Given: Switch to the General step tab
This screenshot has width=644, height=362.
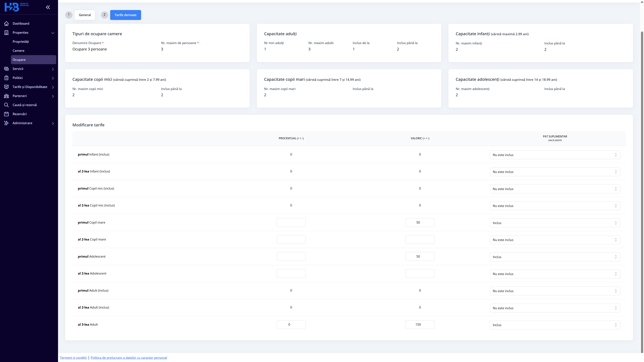Looking at the screenshot, I should 85,15.
